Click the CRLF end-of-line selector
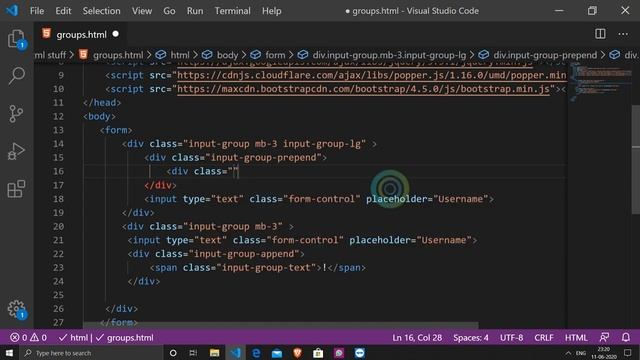This screenshot has width=640, height=360. 544,338
